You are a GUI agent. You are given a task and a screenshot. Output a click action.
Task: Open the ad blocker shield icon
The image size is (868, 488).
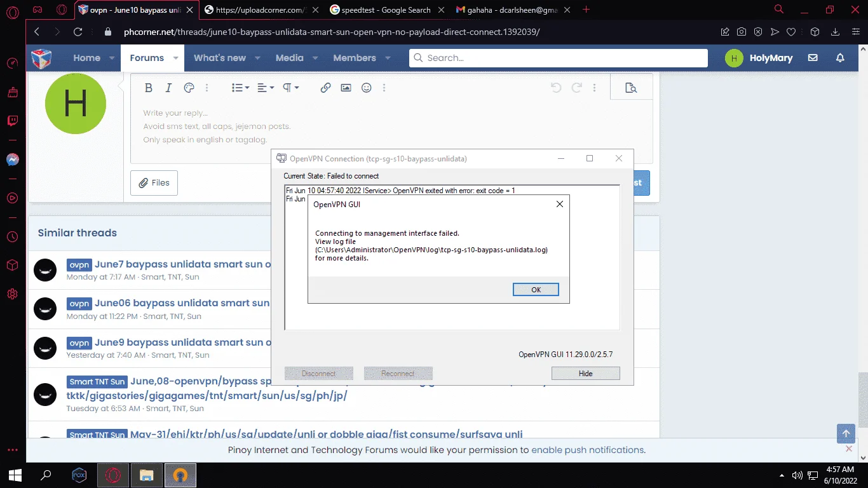(758, 32)
